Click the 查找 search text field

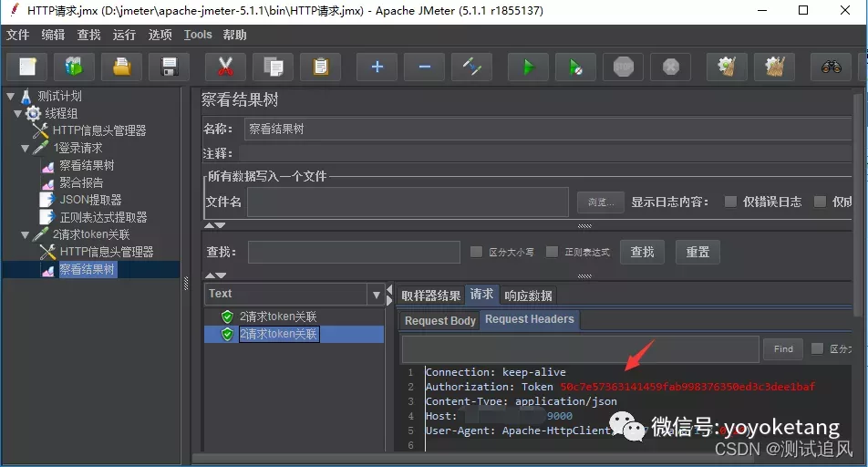[x=355, y=252]
